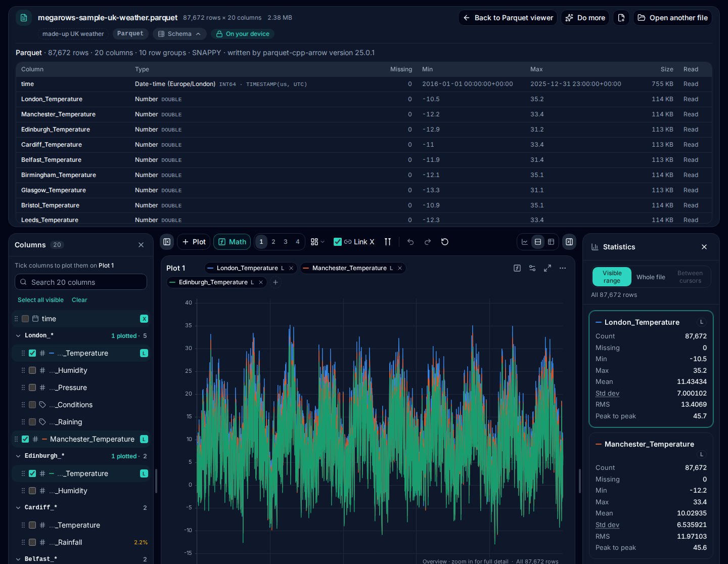Collapse the left Columns panel icon

(167, 242)
